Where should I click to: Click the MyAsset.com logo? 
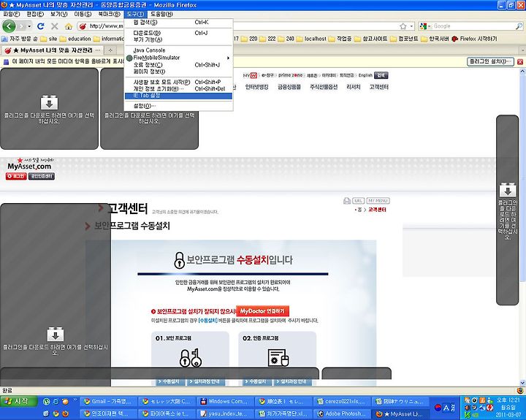click(29, 164)
